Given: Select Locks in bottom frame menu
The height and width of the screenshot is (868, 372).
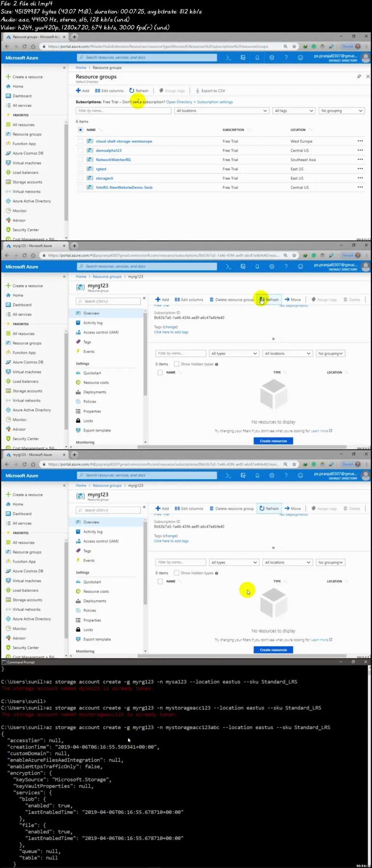Looking at the screenshot, I should (x=88, y=630).
